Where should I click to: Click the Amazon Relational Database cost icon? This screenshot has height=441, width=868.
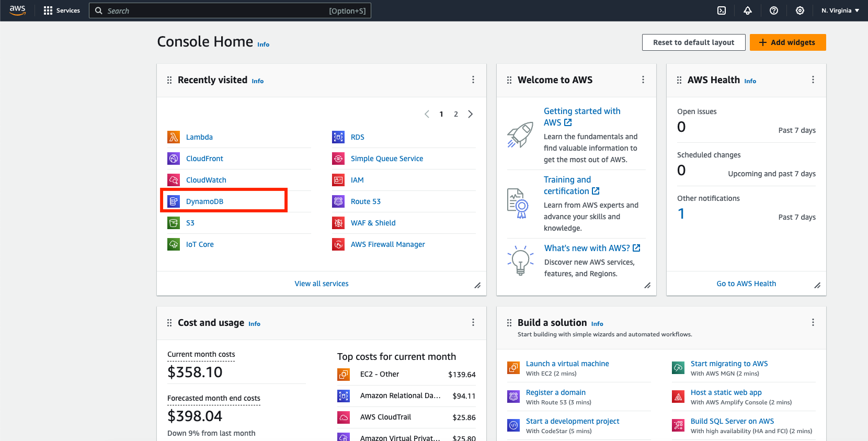click(x=344, y=396)
